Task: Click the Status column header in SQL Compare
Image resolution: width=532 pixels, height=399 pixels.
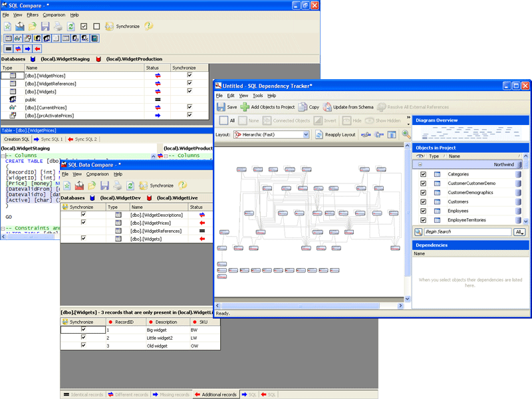Action: 157,68
